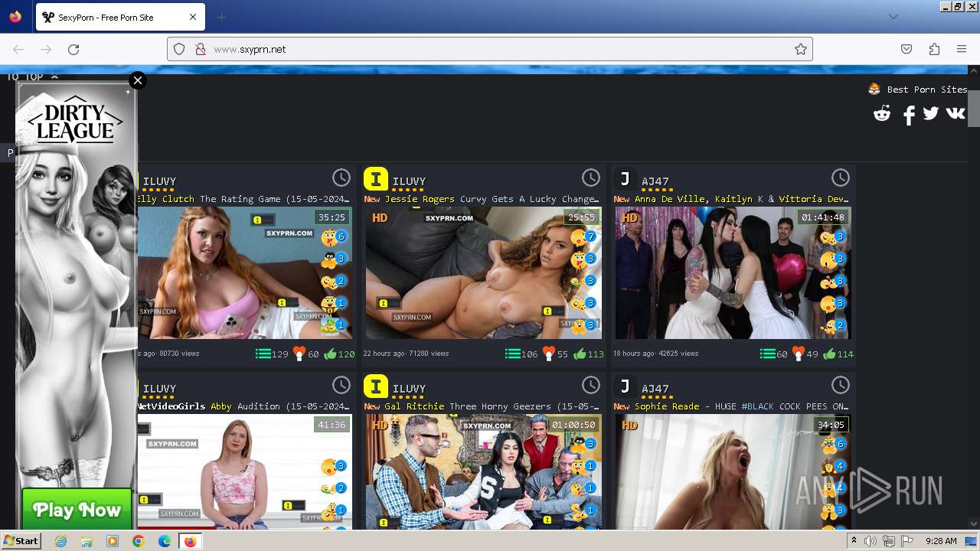The height and width of the screenshot is (551, 980).
Task: Open the volume speaker tray icon
Action: pos(872,541)
